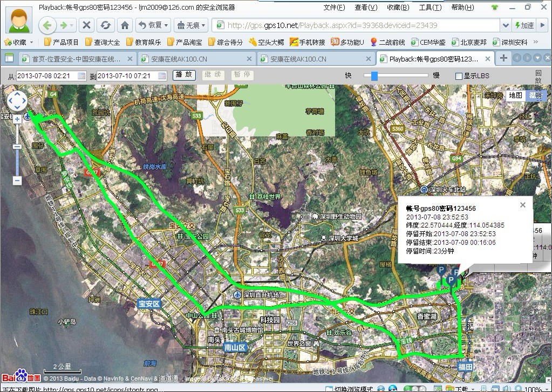Close the 首页-位置安全 tab
Viewport: 552px width, 392px height.
pyautogui.click(x=130, y=59)
